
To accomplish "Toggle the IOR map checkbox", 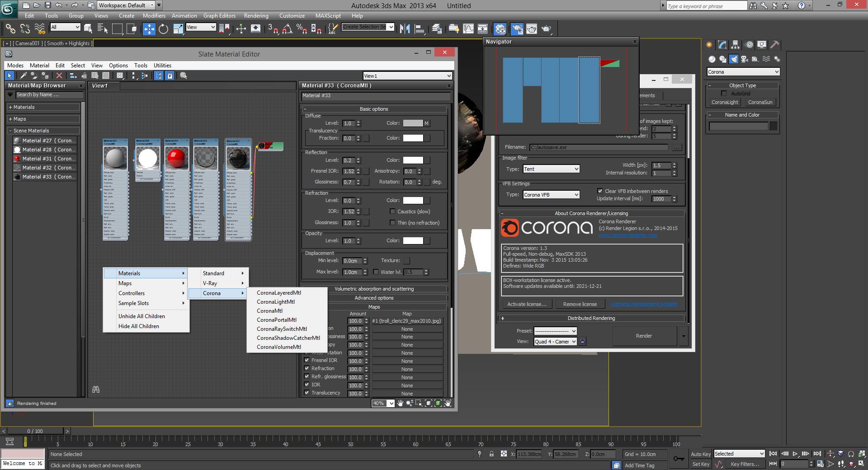I will (307, 385).
